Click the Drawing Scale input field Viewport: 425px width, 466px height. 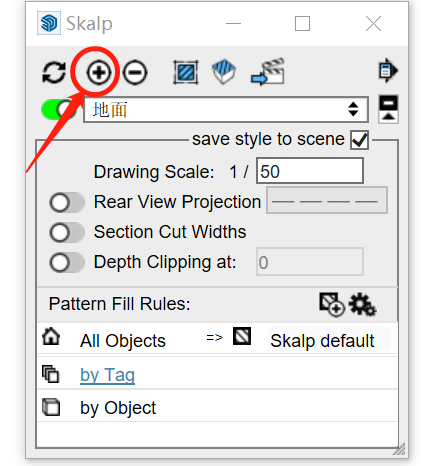click(x=310, y=171)
